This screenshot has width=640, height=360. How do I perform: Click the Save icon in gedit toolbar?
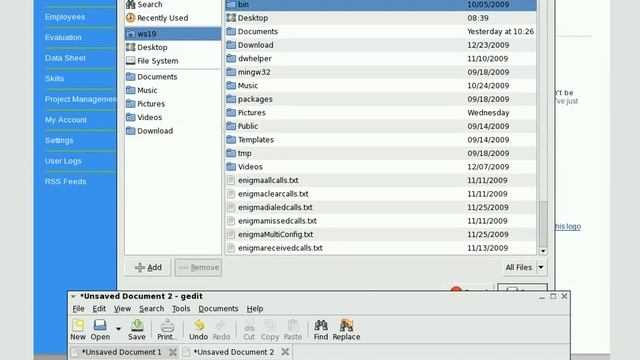tap(137, 330)
